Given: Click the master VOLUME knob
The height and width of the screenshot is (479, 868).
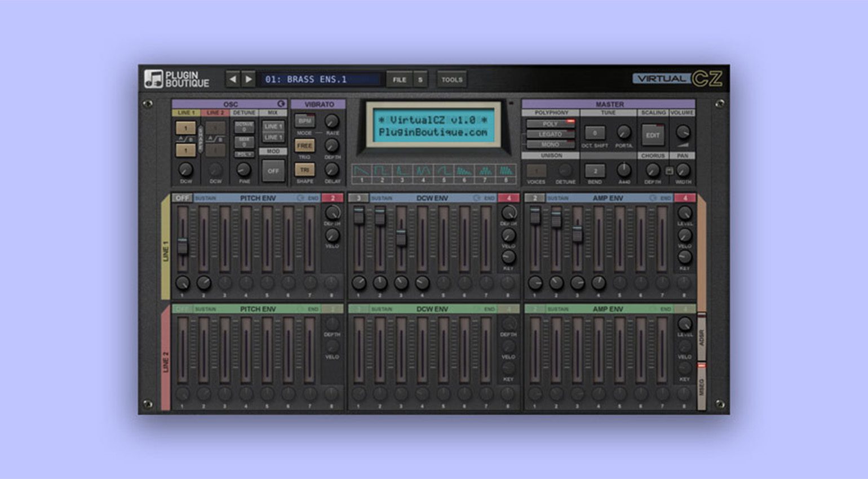Looking at the screenshot, I should (683, 132).
